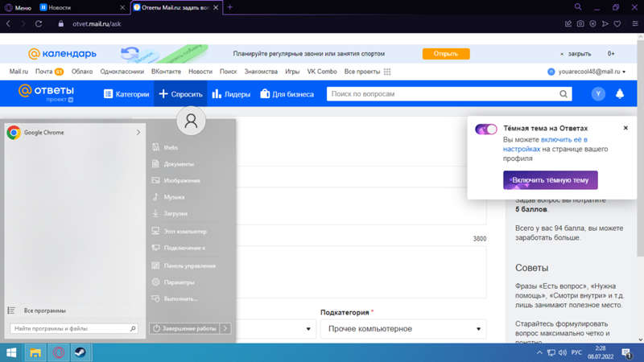Open the Лидеры section
Image resolution: width=644 pixels, height=362 pixels.
[231, 94]
